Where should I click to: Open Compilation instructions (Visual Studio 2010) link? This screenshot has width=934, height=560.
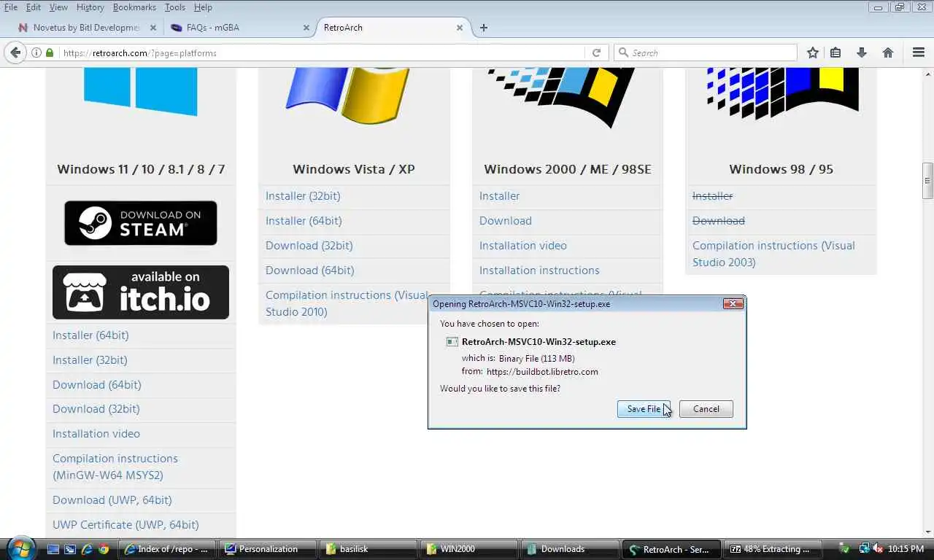point(347,303)
